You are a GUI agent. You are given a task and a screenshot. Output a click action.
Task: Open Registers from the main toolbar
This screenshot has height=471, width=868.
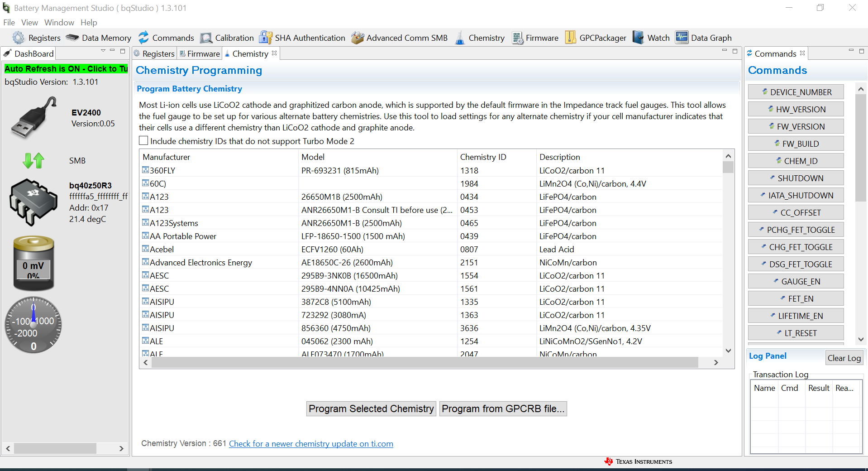(x=37, y=38)
